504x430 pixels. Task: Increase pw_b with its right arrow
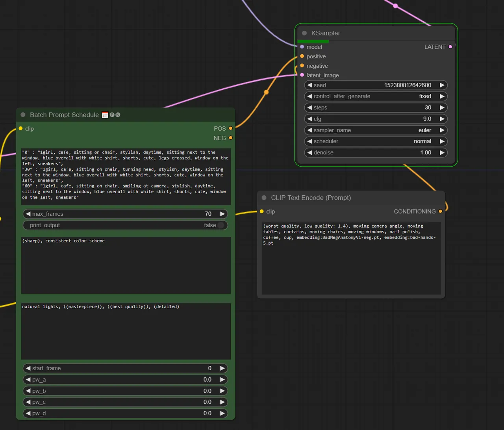click(222, 391)
